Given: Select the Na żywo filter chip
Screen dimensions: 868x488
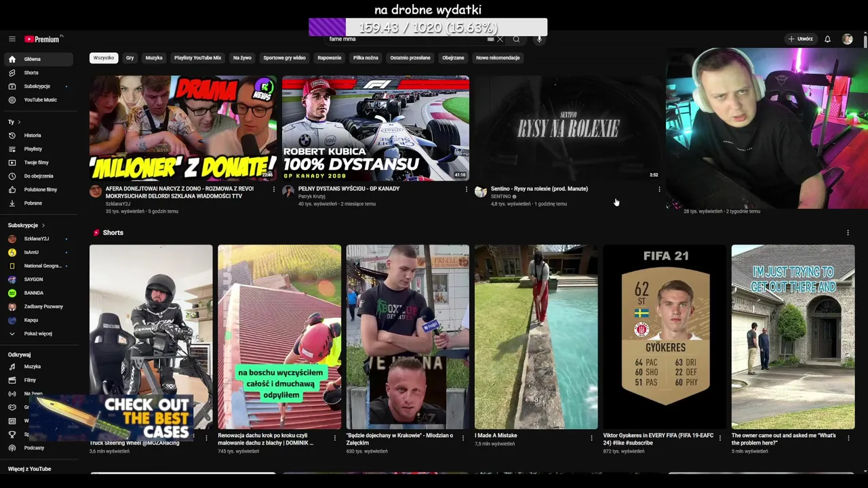Looking at the screenshot, I should 242,58.
